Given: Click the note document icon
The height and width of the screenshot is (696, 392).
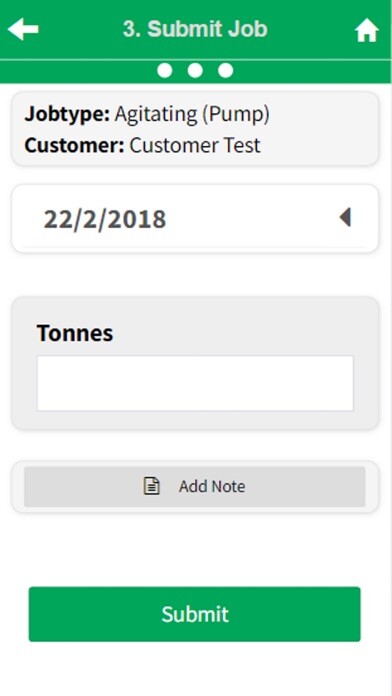Looking at the screenshot, I should tap(151, 486).
